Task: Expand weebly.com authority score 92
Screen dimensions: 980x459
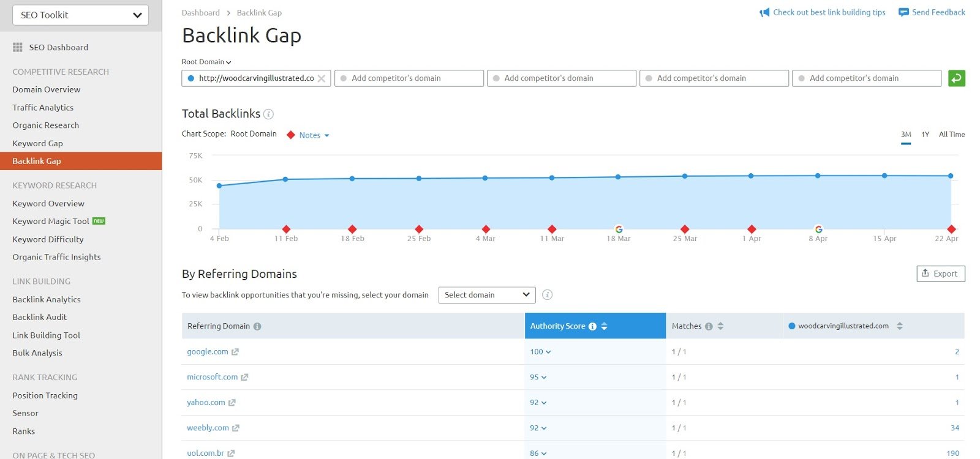Action: click(x=538, y=428)
